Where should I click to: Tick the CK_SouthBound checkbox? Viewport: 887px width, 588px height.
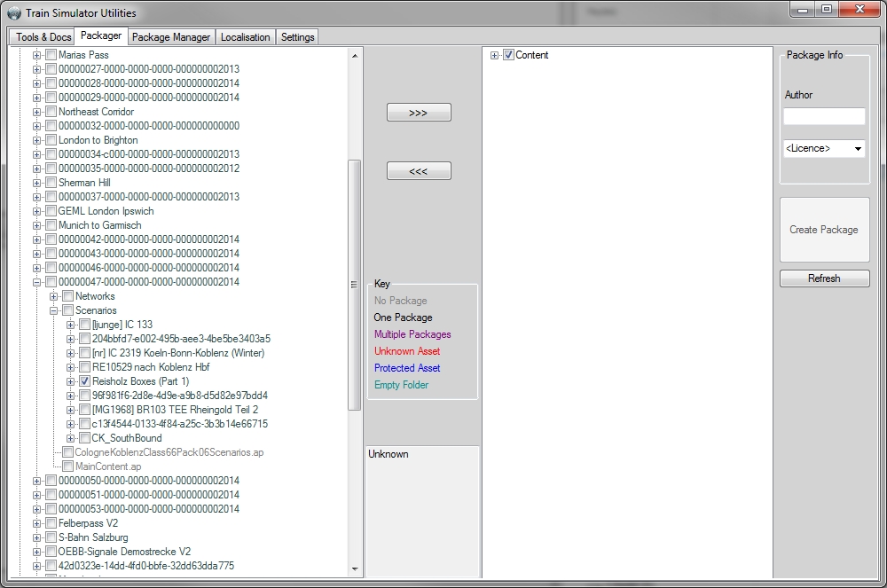[84, 438]
